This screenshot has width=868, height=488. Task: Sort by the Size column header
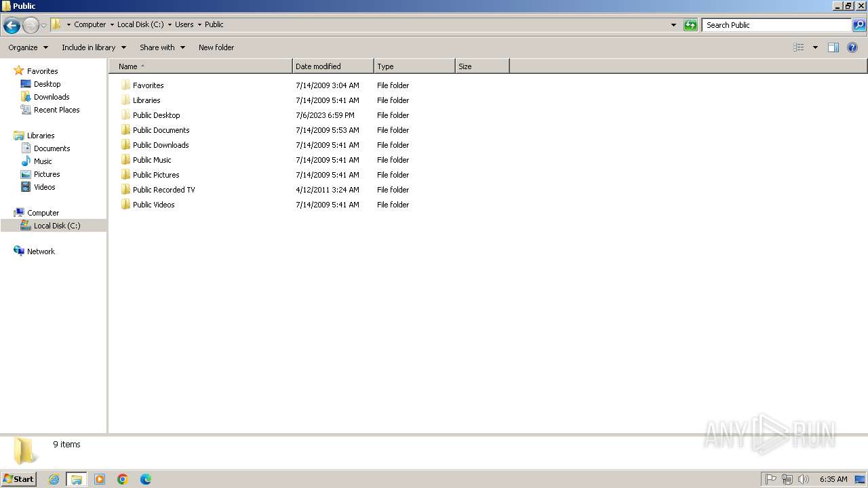[482, 66]
